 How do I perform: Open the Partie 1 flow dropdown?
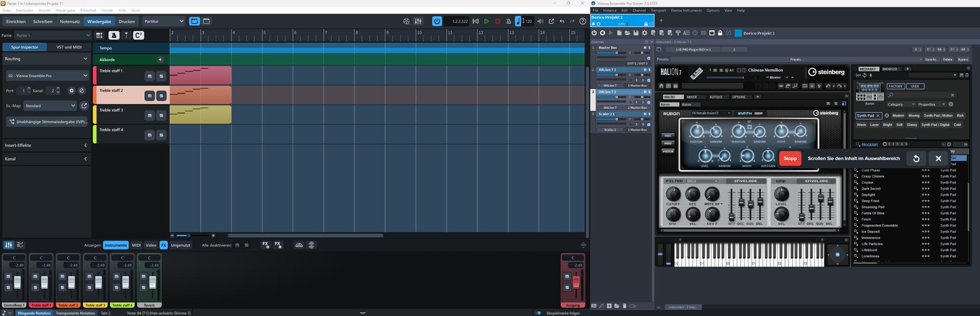53,35
